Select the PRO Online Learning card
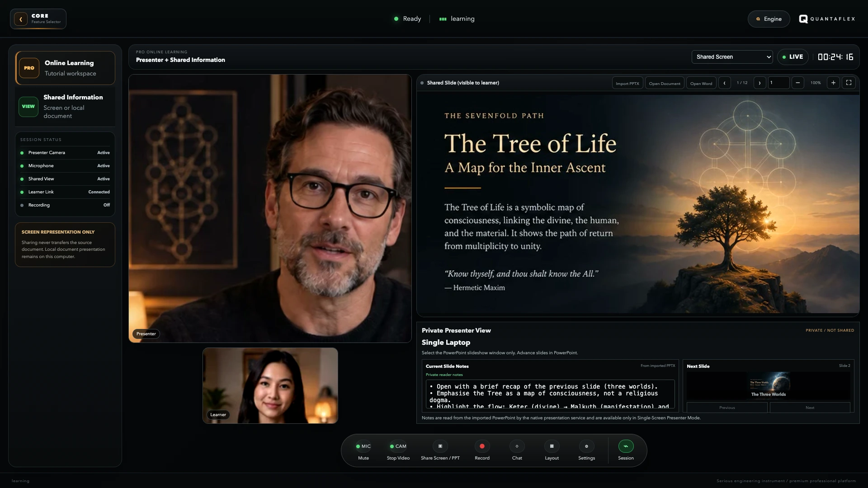Screen dimensions: 868x488 (x=65, y=68)
